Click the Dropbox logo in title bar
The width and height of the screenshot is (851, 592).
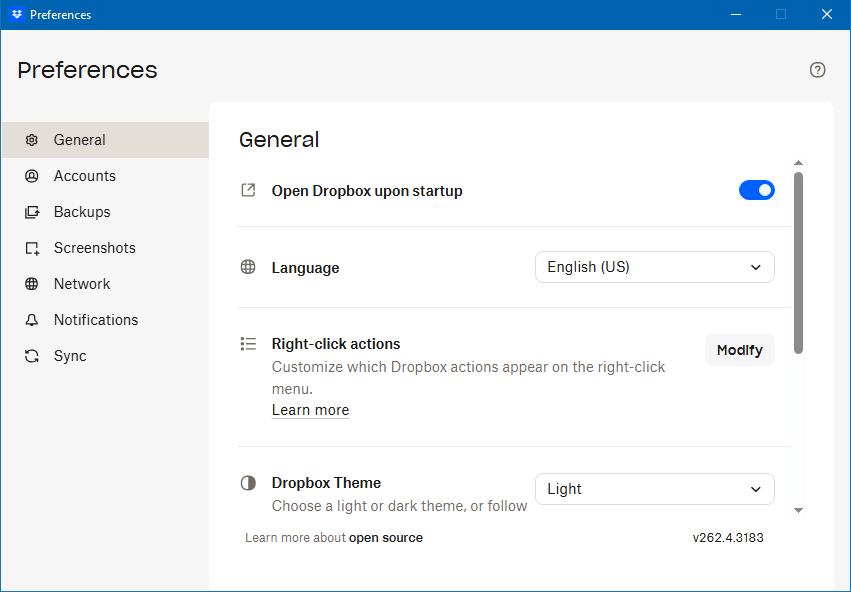pyautogui.click(x=17, y=14)
